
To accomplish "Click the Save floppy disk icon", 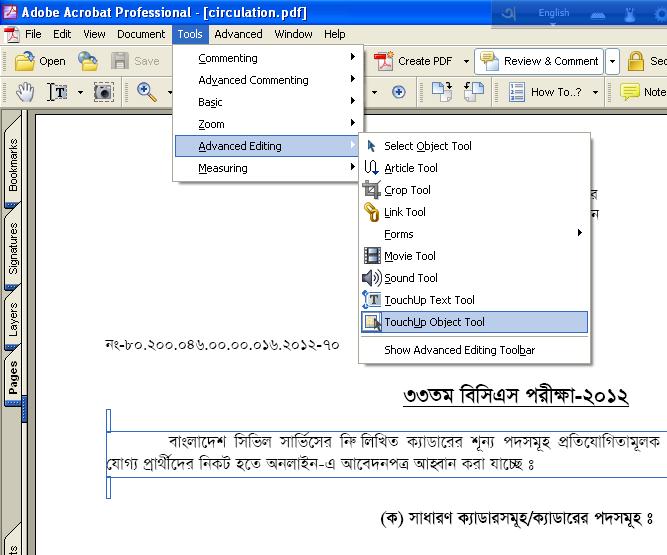I will click(x=120, y=61).
